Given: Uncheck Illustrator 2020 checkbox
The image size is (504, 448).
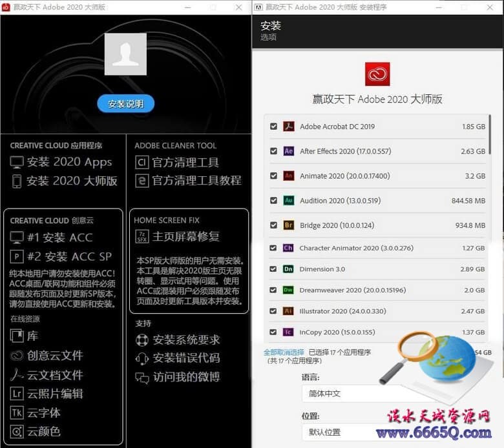Looking at the screenshot, I should (273, 311).
